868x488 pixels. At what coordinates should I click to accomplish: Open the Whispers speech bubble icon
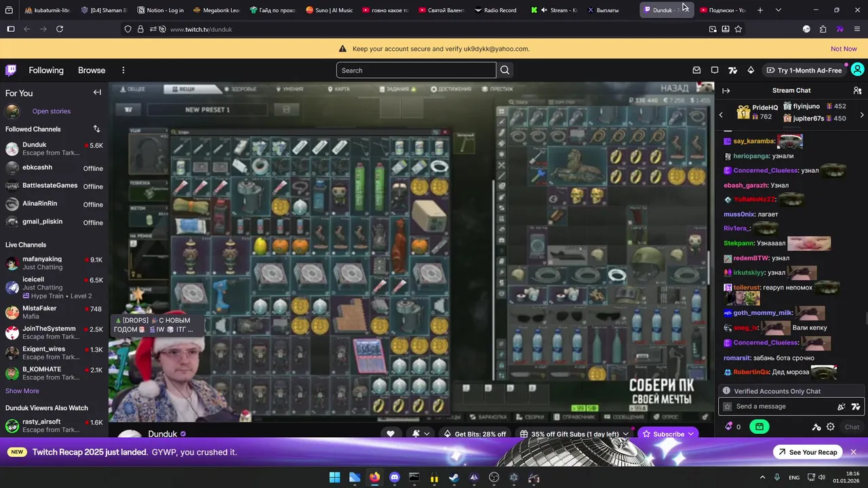coord(715,70)
